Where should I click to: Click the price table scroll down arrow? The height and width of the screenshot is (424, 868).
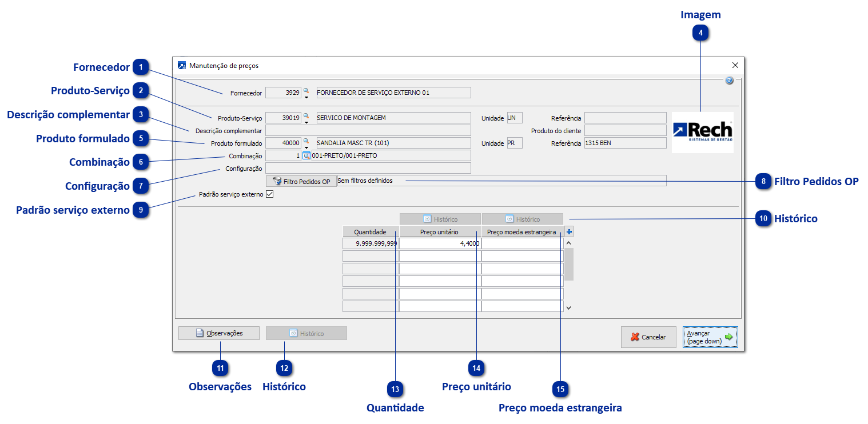click(569, 307)
